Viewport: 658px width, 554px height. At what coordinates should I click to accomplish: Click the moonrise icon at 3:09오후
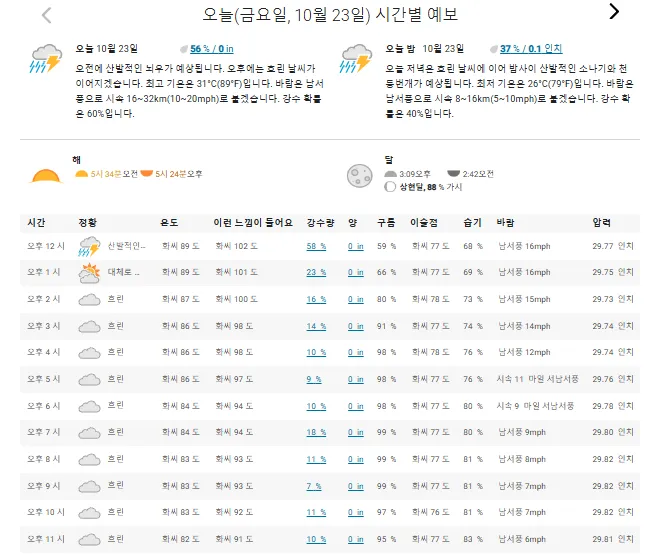(390, 174)
